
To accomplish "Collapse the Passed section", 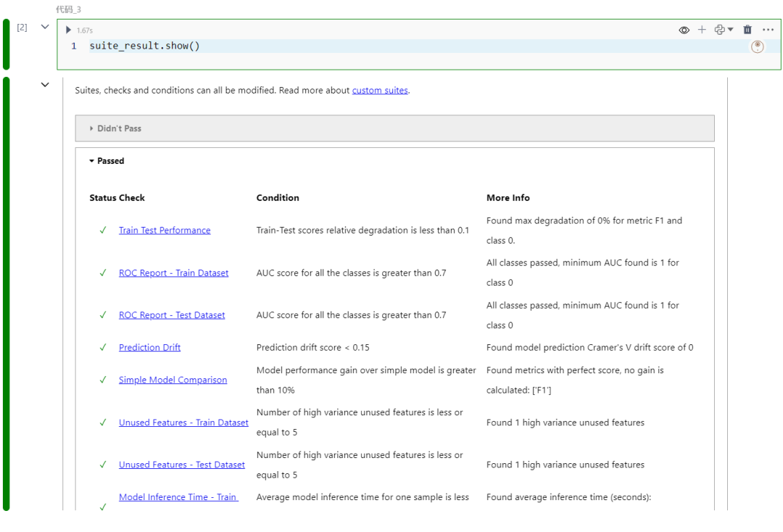I will coord(110,161).
